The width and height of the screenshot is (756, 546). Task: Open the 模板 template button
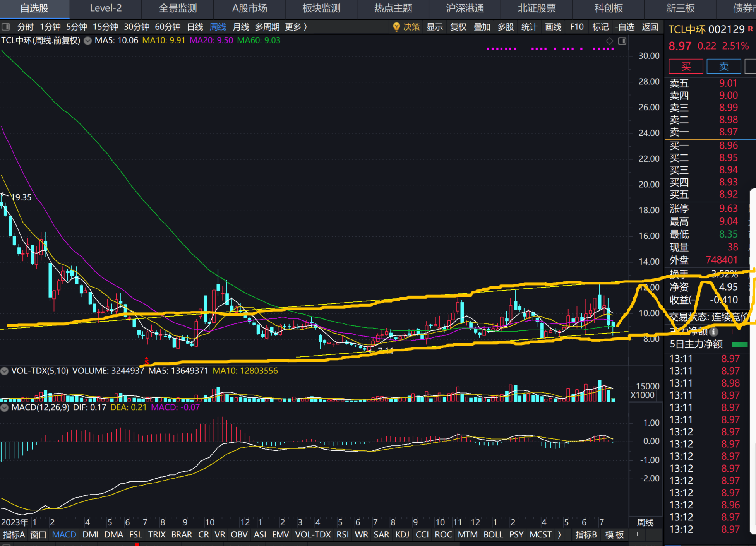point(615,534)
